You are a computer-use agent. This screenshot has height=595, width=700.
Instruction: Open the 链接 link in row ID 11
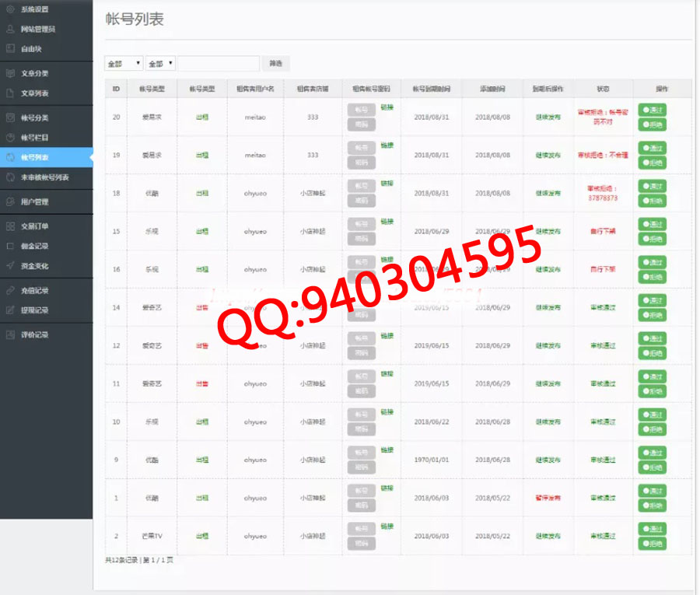[x=387, y=373]
